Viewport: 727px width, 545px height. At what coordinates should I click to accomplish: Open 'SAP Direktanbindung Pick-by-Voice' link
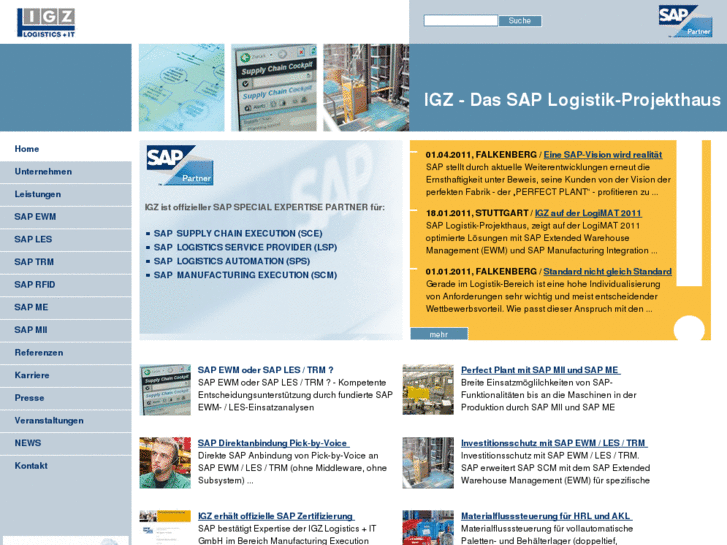(273, 443)
